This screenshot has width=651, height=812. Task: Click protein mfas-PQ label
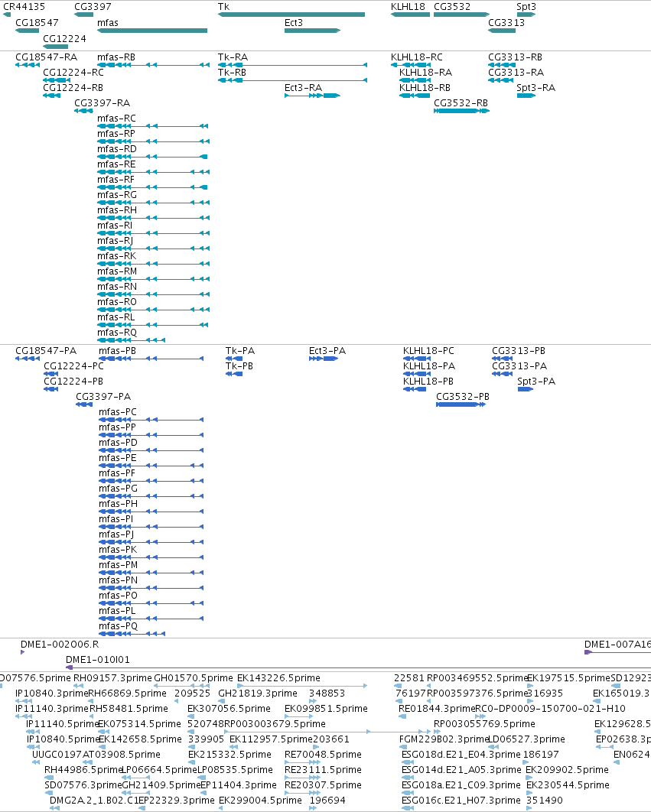pos(118,626)
